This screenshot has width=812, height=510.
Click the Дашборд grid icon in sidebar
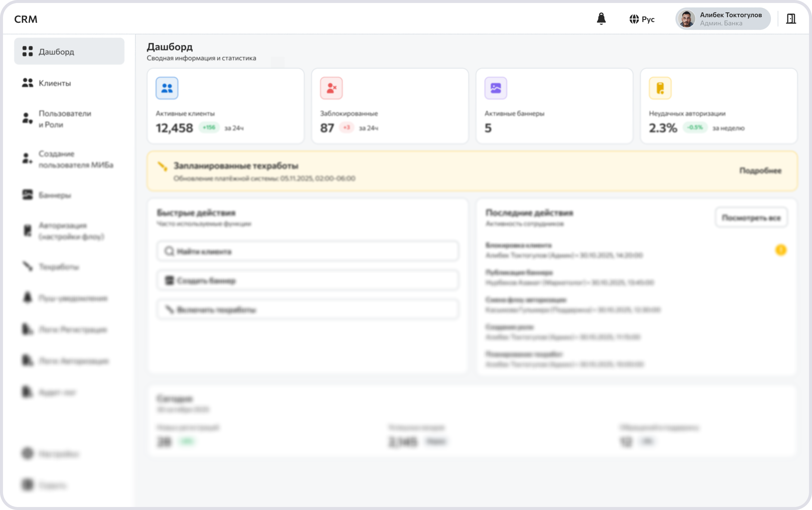point(26,51)
